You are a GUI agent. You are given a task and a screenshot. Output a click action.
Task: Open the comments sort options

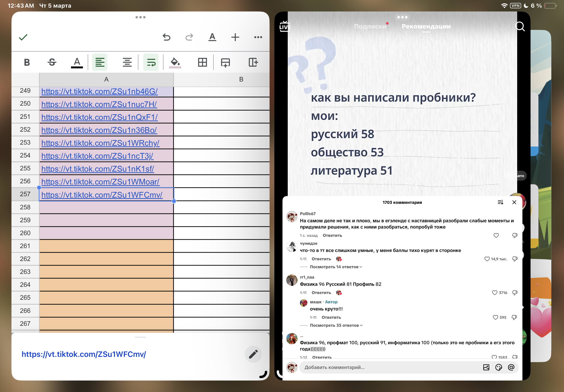pyautogui.click(x=500, y=202)
